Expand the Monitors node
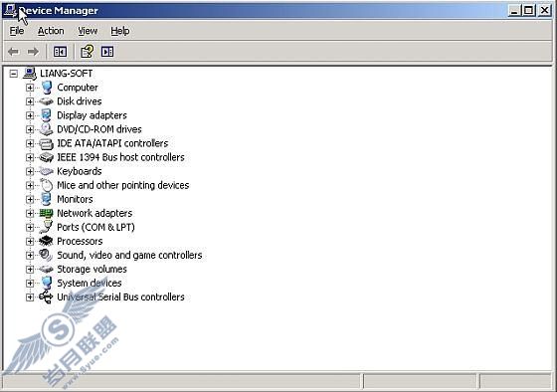Screen dimensions: 557x392 30,199
